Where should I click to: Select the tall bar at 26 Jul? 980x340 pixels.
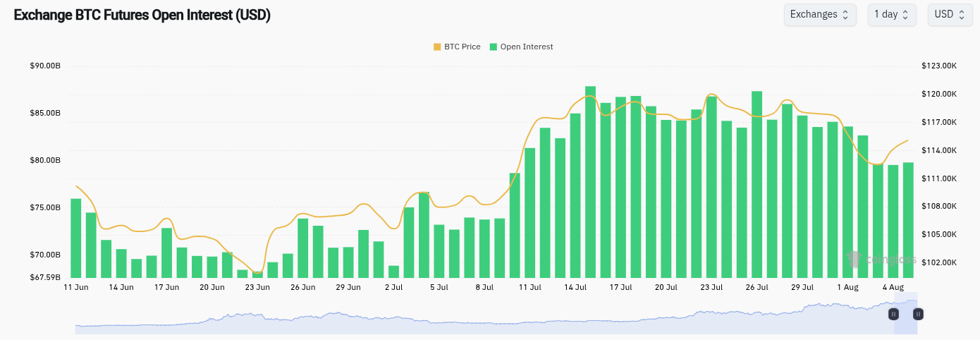click(x=757, y=185)
